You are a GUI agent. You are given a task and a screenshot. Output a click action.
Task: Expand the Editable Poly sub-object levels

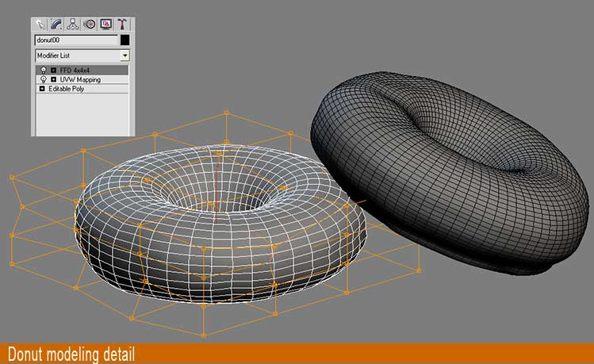[x=42, y=89]
